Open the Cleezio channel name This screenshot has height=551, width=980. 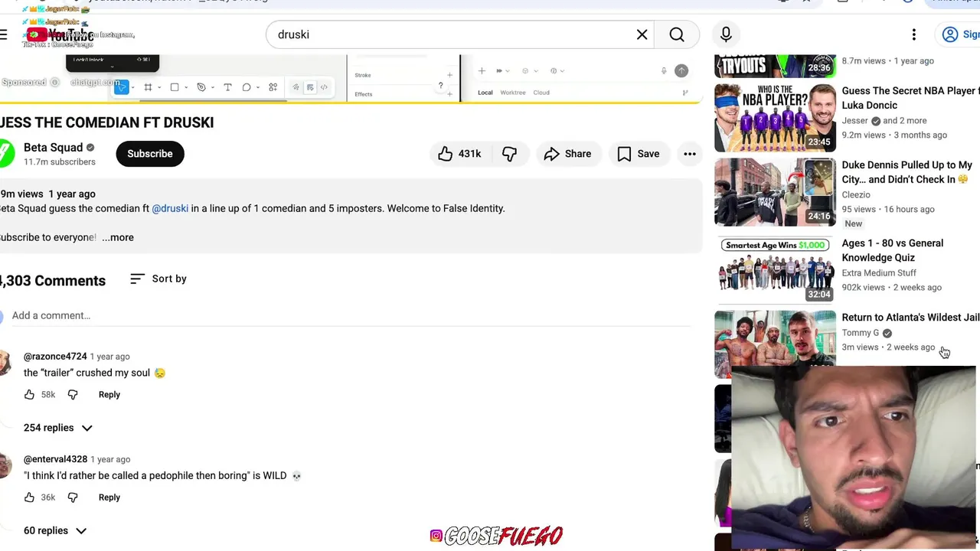(x=856, y=194)
